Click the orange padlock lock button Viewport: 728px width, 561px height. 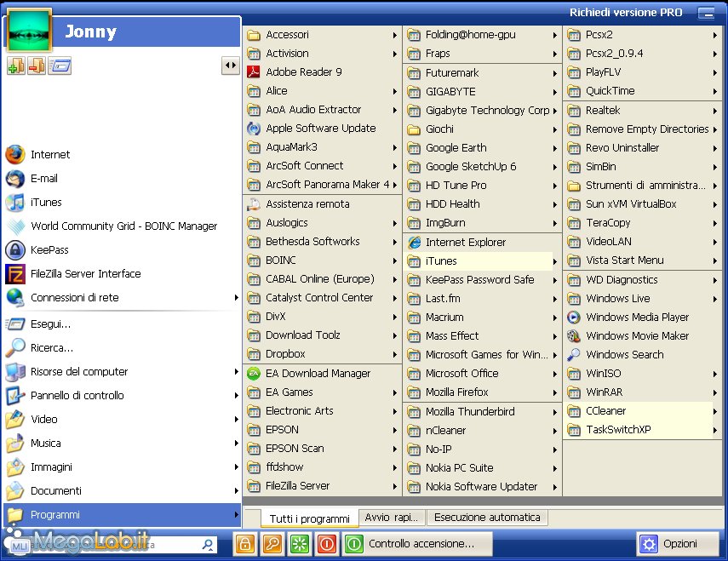[245, 543]
